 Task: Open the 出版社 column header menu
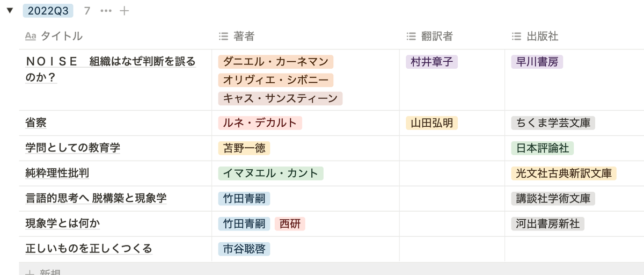pos(542,37)
